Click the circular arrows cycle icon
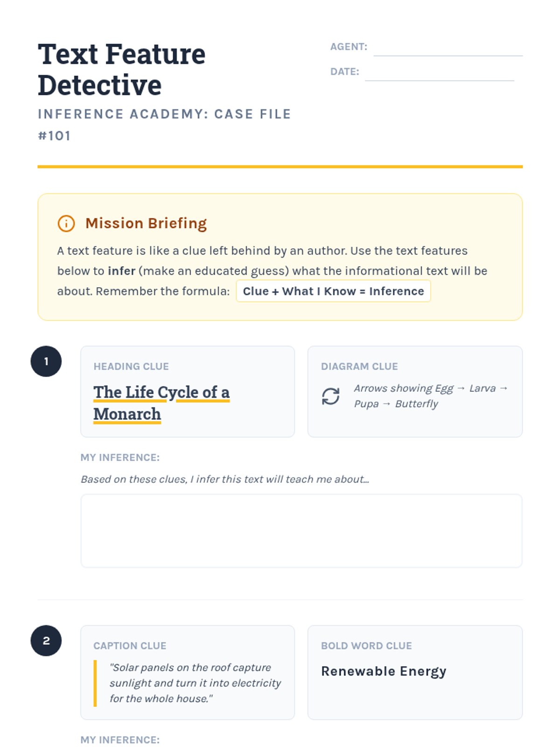 click(330, 396)
